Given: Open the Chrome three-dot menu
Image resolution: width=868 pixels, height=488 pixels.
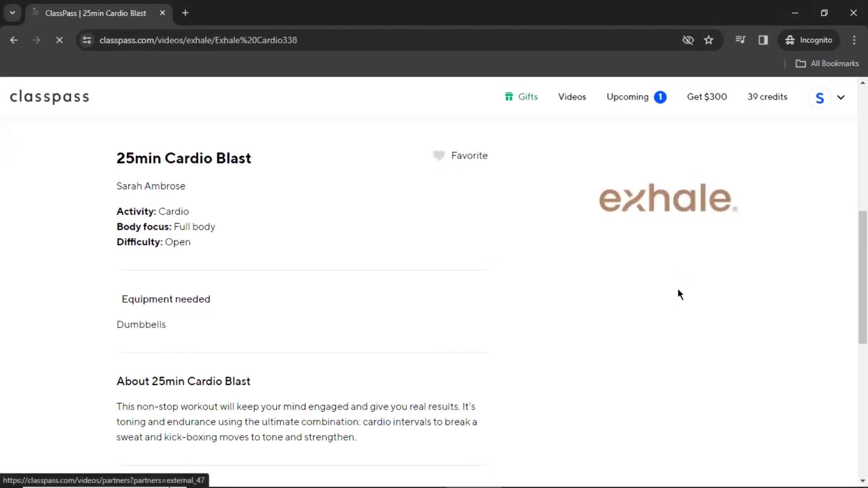Looking at the screenshot, I should coord(854,40).
